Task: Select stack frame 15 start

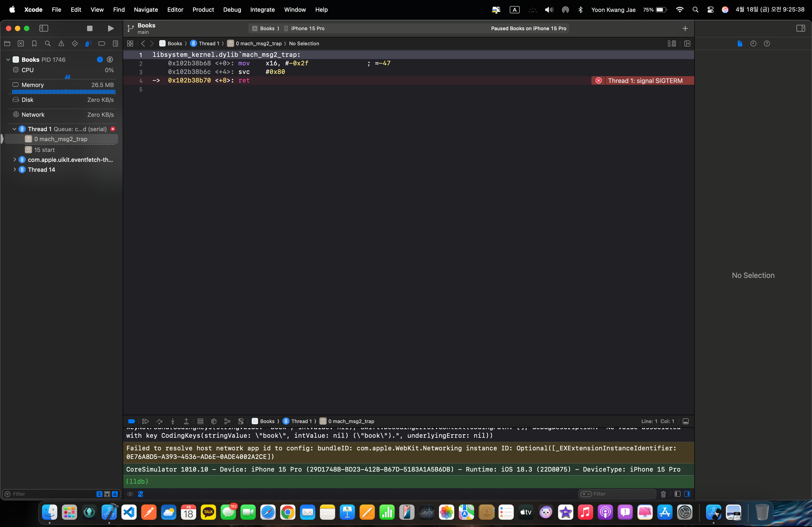Action: click(x=44, y=150)
